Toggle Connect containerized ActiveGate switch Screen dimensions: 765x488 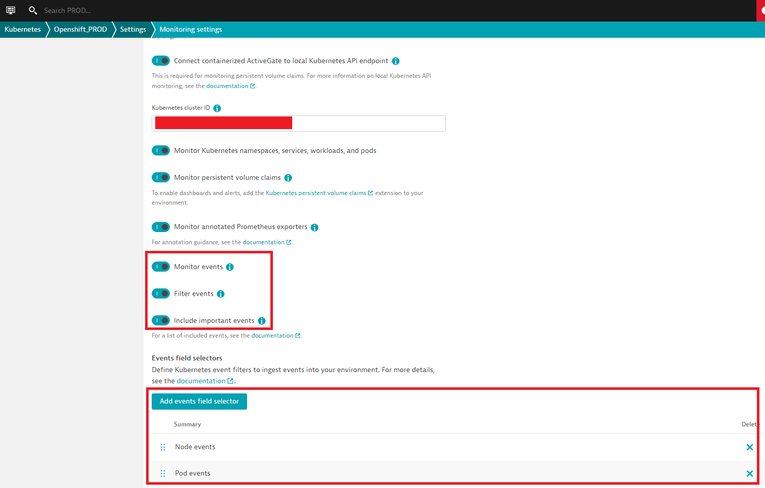tap(161, 61)
